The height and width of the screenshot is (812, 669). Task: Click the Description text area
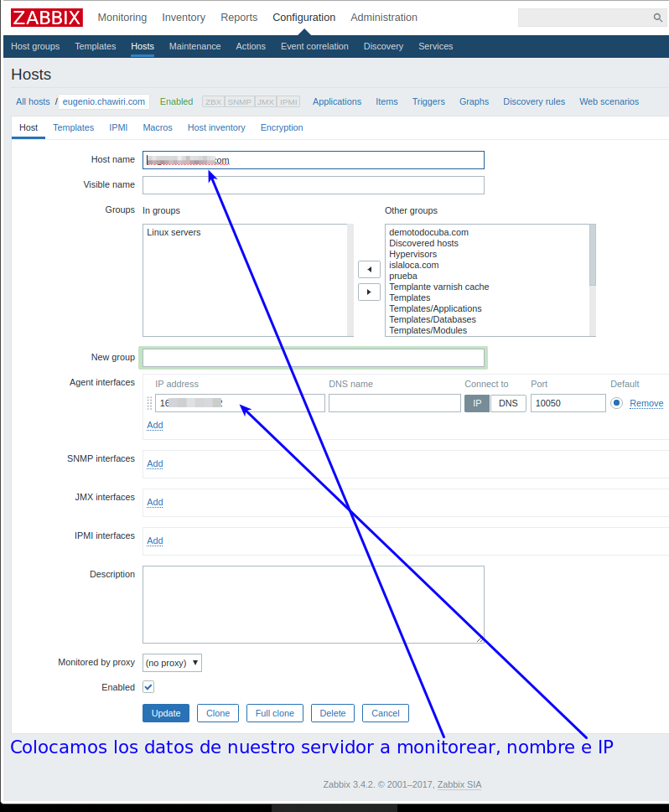click(314, 604)
